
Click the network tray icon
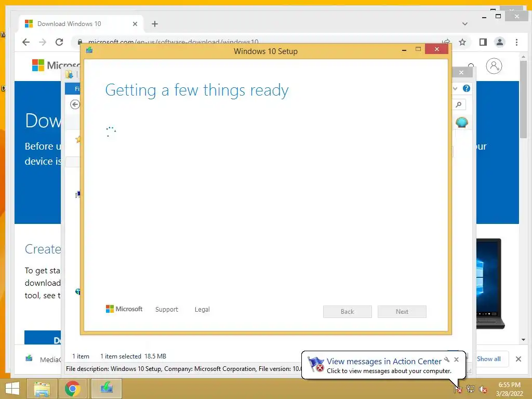471,389
